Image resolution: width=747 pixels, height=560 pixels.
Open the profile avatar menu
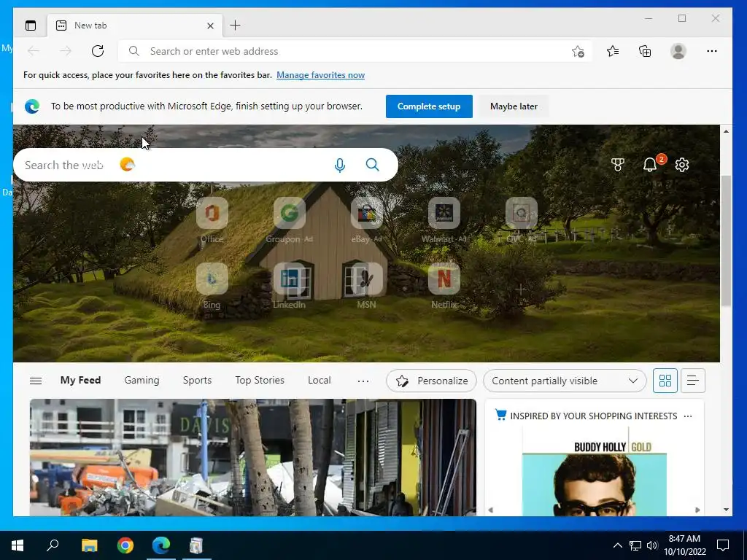(678, 51)
